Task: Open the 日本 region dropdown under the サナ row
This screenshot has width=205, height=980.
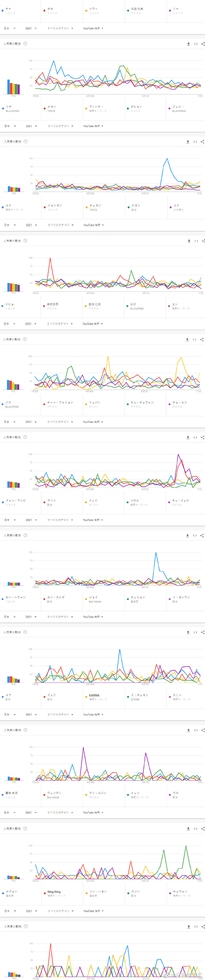Action: click(9, 29)
